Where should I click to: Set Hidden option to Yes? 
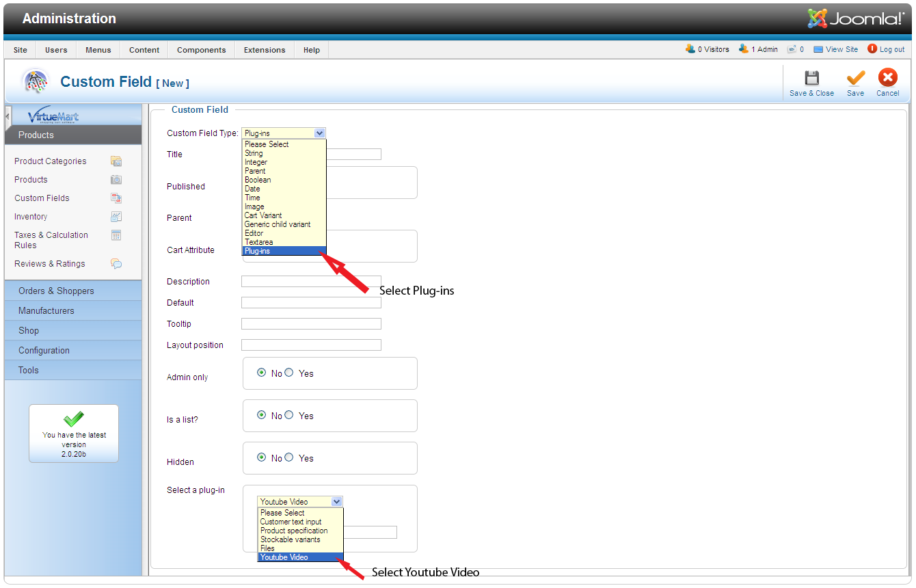tap(289, 457)
